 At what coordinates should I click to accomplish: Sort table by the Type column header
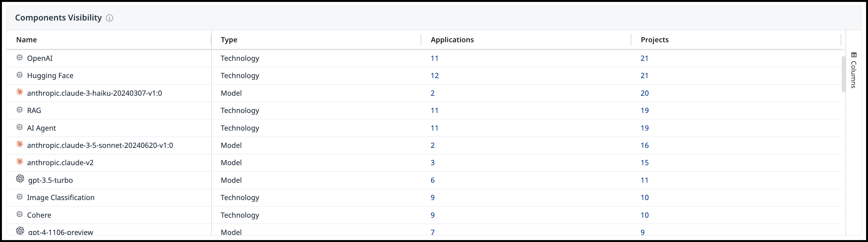pyautogui.click(x=229, y=40)
